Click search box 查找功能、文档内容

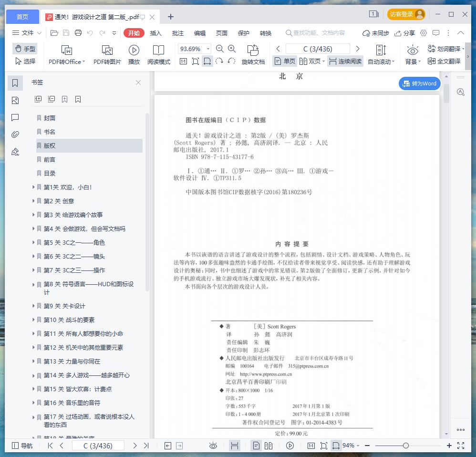[316, 33]
